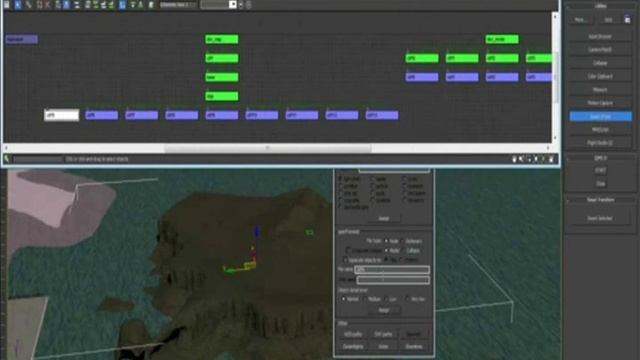Viewport: 640px width, 360px height.
Task: Open the Flight Studio utility
Action: pyautogui.click(x=600, y=143)
